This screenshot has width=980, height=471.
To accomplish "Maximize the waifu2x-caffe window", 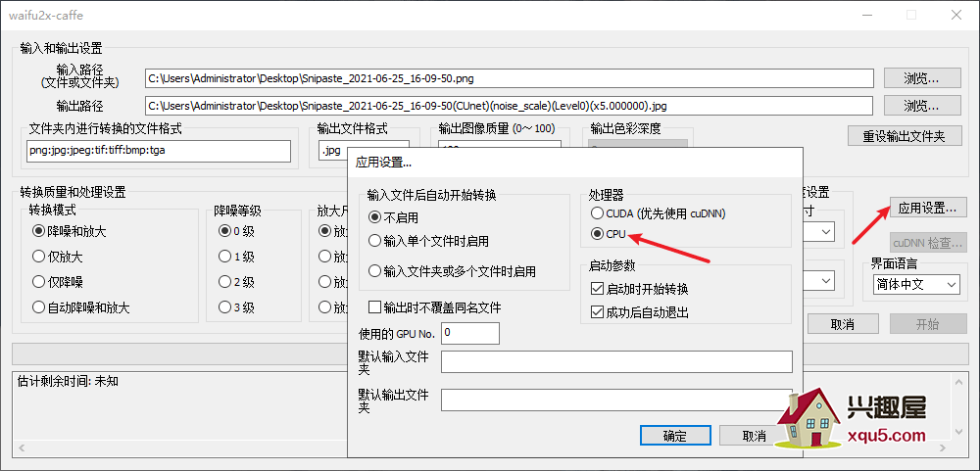I will point(911,15).
